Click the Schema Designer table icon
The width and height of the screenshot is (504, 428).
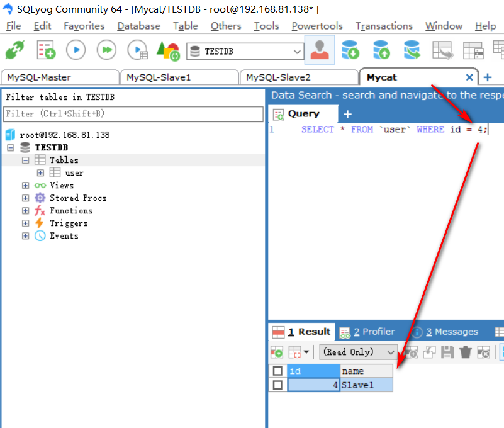(442, 50)
